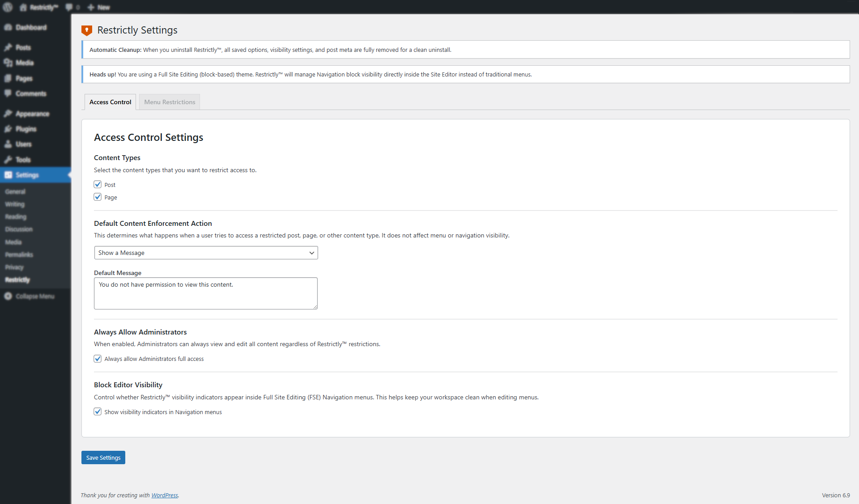The height and width of the screenshot is (504, 859).
Task: Click the Media library icon
Action: click(8, 63)
